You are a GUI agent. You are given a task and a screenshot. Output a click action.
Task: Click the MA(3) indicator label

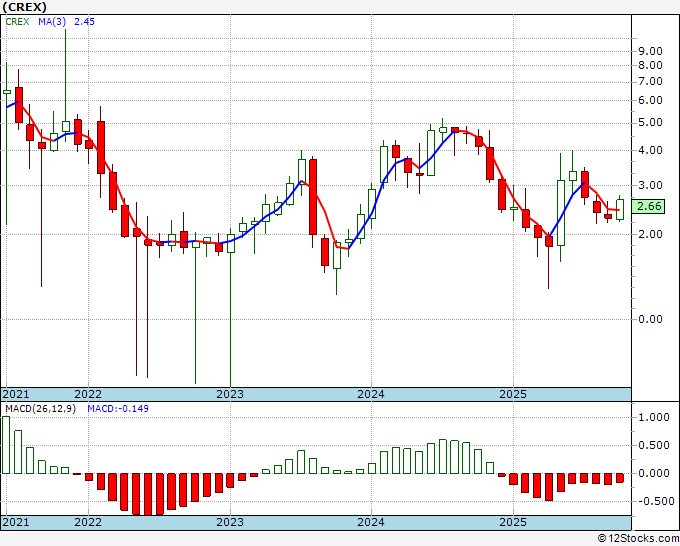click(52, 22)
